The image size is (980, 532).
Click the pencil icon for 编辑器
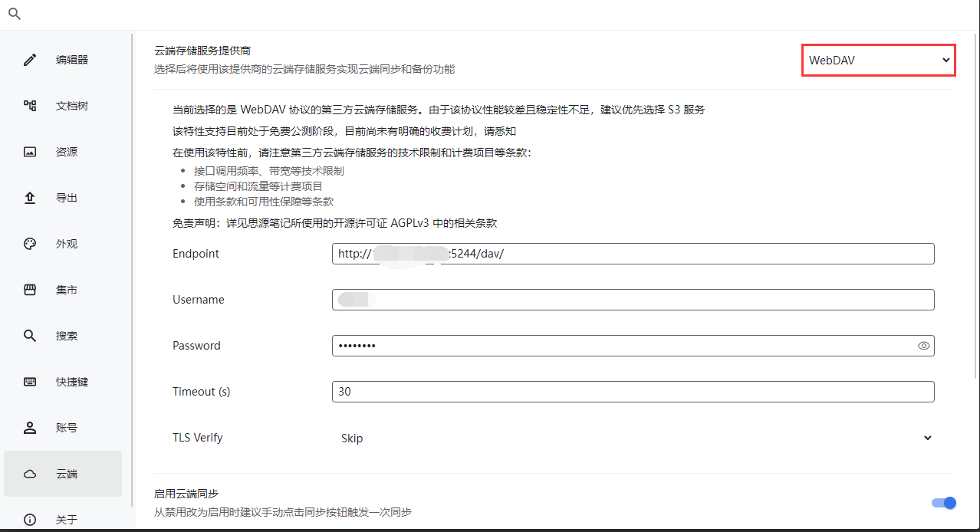pos(30,60)
